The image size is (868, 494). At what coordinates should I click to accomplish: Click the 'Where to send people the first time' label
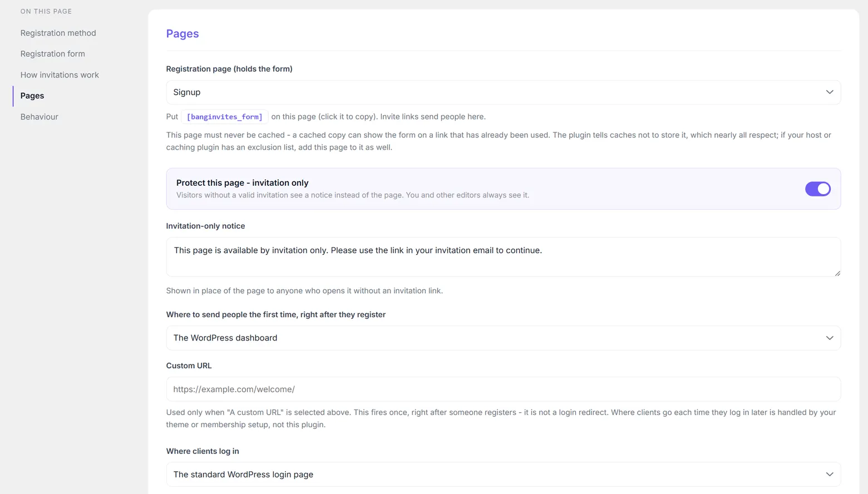click(x=276, y=314)
